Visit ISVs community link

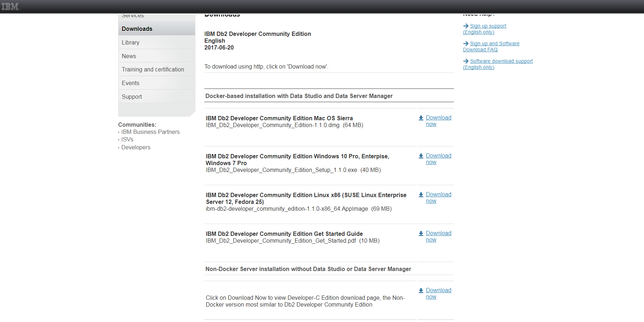coord(127,140)
